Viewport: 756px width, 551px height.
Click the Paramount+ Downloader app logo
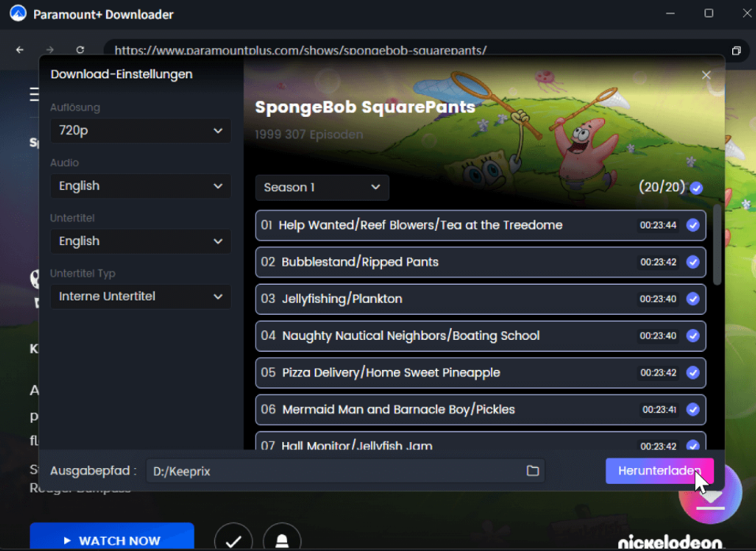click(x=17, y=14)
